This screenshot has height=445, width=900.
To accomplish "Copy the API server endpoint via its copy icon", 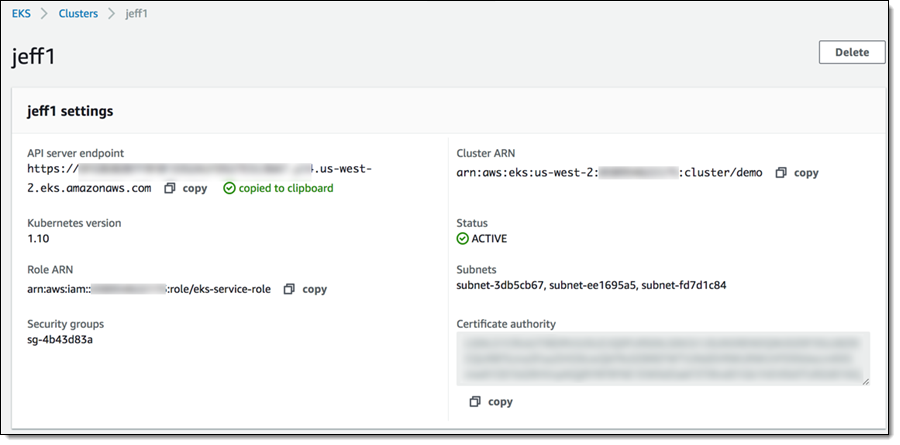I will pyautogui.click(x=170, y=188).
